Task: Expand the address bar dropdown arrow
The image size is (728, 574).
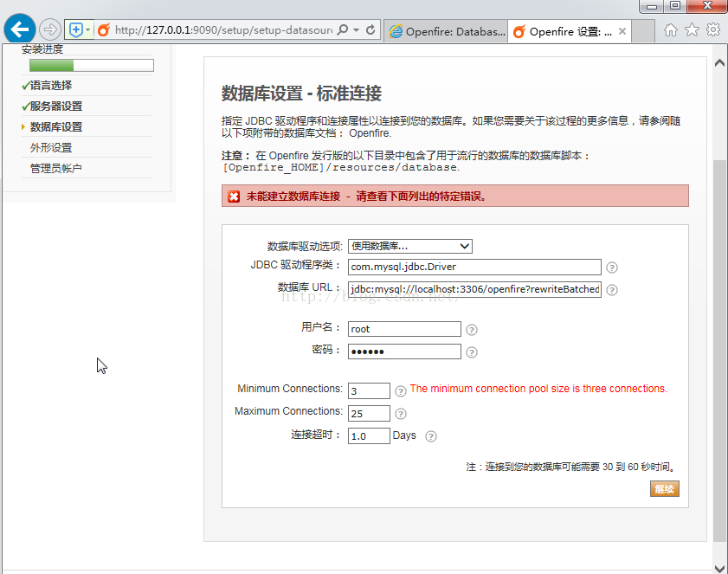Action: 356,29
